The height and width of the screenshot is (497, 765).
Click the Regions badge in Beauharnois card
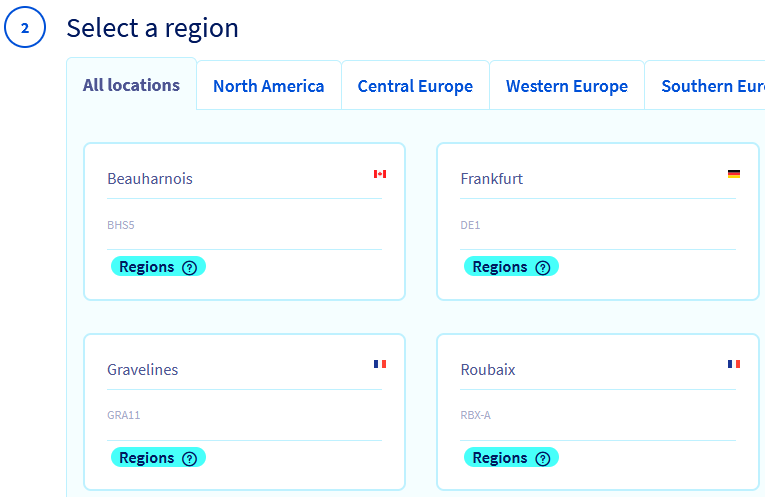pos(147,267)
